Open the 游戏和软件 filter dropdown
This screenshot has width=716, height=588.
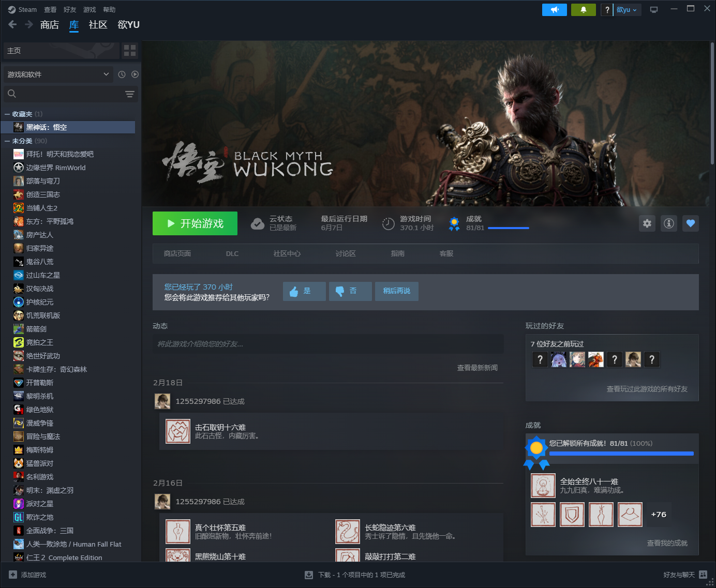(58, 74)
